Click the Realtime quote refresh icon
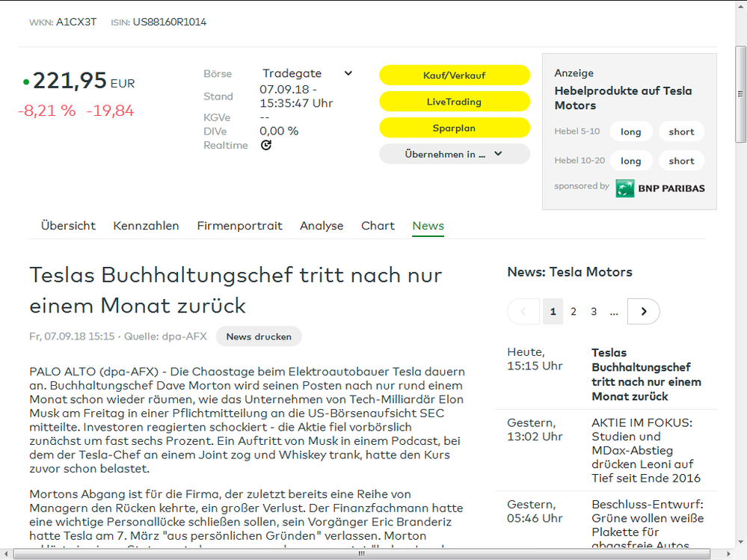This screenshot has width=747, height=560. coord(266,145)
